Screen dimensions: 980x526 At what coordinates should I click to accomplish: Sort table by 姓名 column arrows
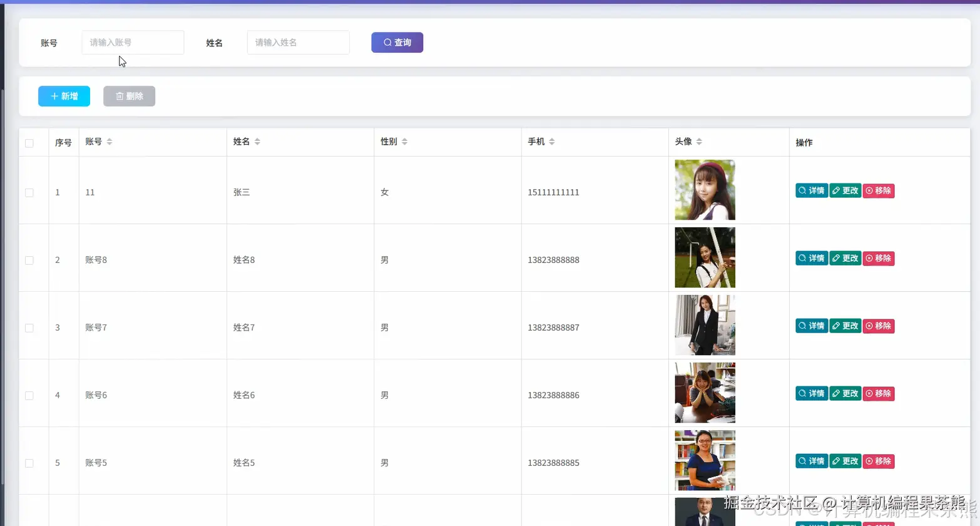point(257,142)
